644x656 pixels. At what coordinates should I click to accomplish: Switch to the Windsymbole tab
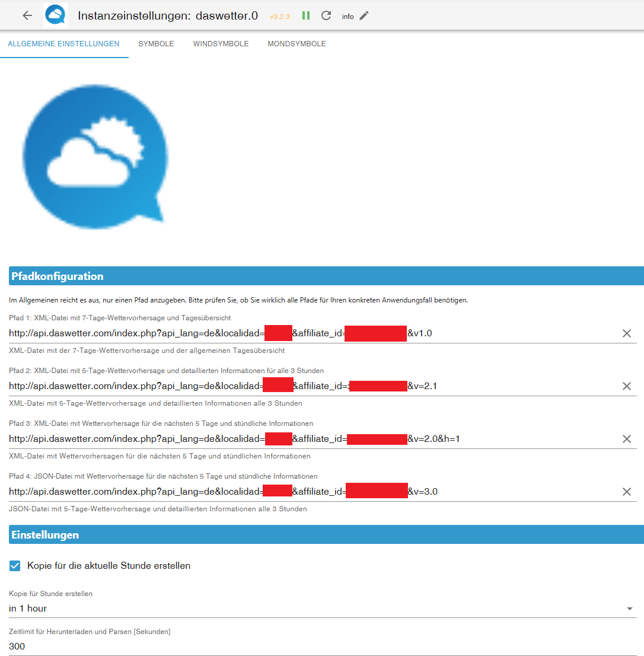(x=221, y=44)
